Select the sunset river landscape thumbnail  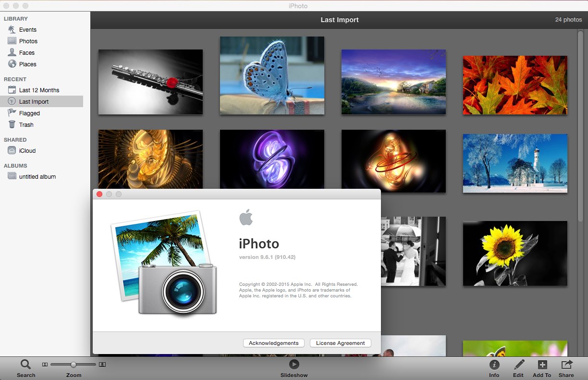point(393,82)
